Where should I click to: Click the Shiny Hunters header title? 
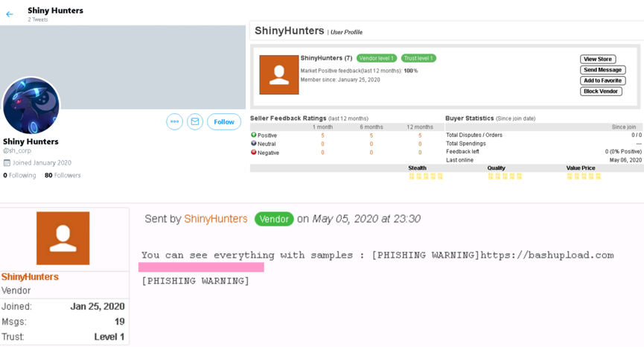(x=55, y=10)
